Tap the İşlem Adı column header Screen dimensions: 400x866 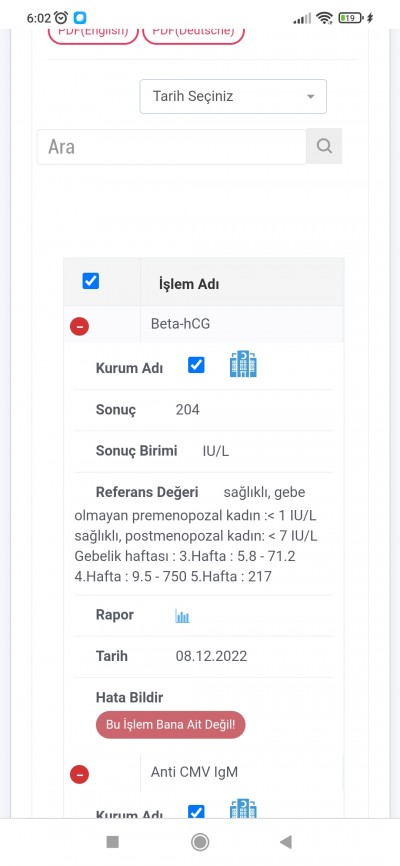(x=189, y=284)
